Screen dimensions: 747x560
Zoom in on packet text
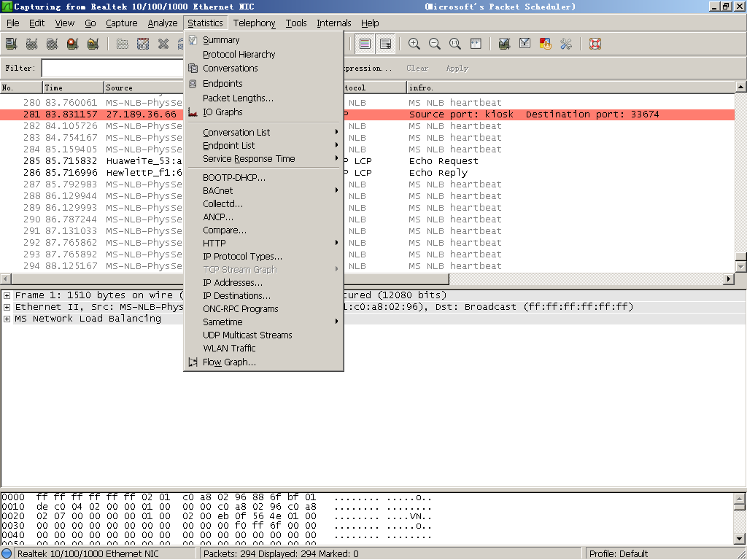pyautogui.click(x=414, y=44)
